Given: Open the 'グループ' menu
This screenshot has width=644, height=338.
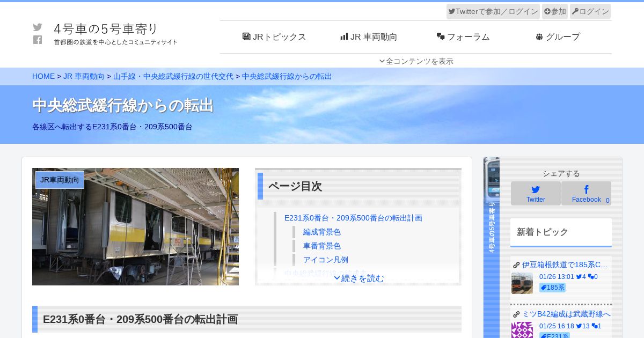Looking at the screenshot, I should click(x=558, y=37).
